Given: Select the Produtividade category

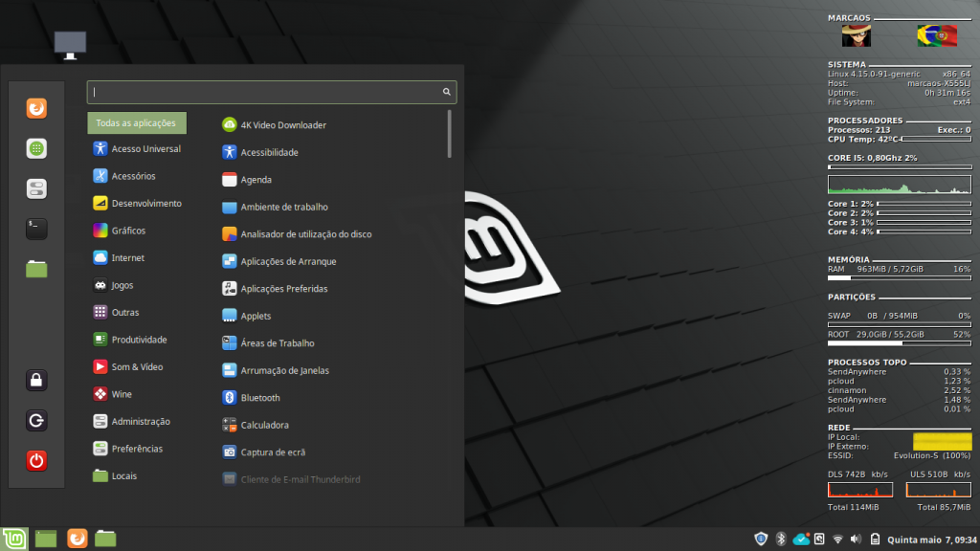Looking at the screenshot, I should pos(130,340).
